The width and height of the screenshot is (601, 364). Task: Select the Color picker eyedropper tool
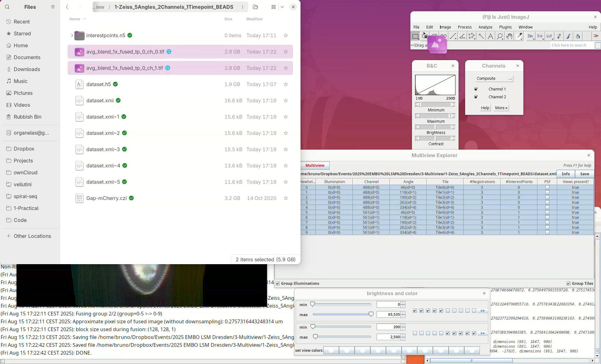coord(519,36)
